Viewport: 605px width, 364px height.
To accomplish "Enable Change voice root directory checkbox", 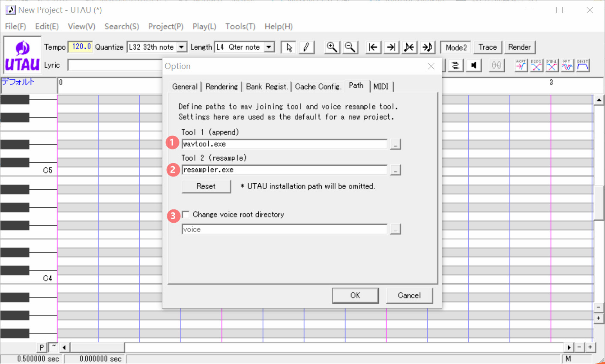I will click(186, 215).
